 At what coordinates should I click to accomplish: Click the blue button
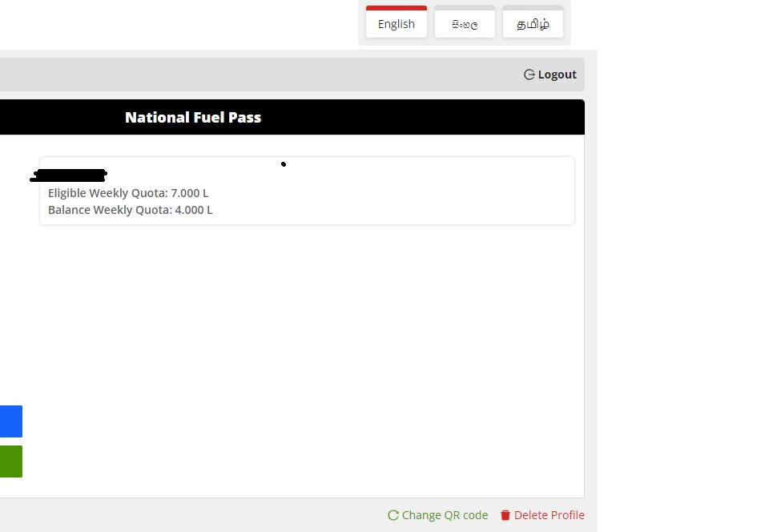click(x=10, y=421)
